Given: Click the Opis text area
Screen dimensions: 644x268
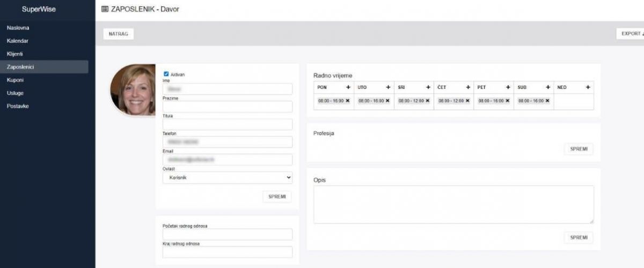Looking at the screenshot, I should [453, 204].
